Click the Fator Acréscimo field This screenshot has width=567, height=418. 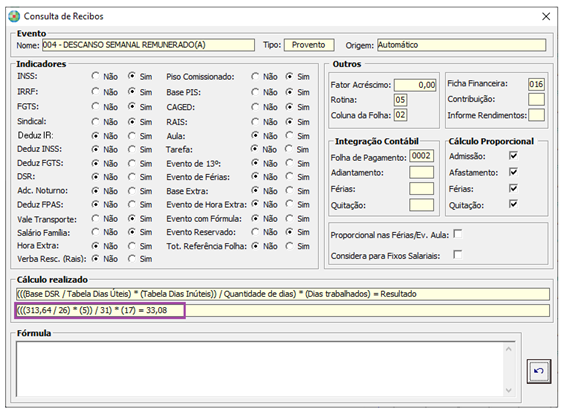point(415,85)
